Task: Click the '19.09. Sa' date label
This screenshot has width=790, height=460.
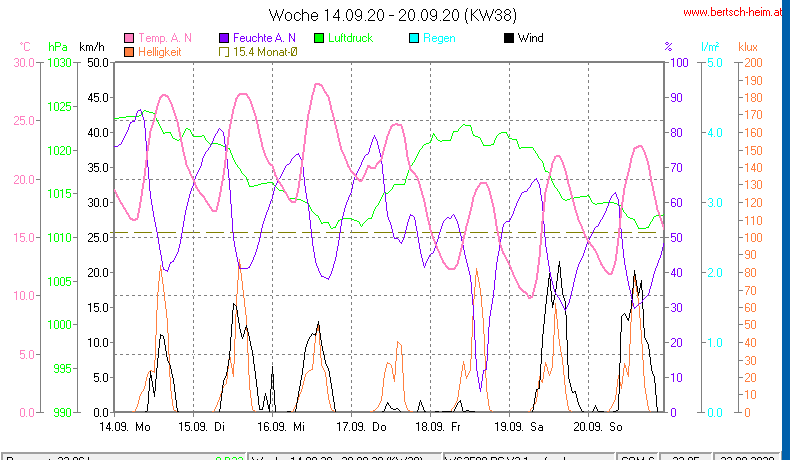Action: 519,427
